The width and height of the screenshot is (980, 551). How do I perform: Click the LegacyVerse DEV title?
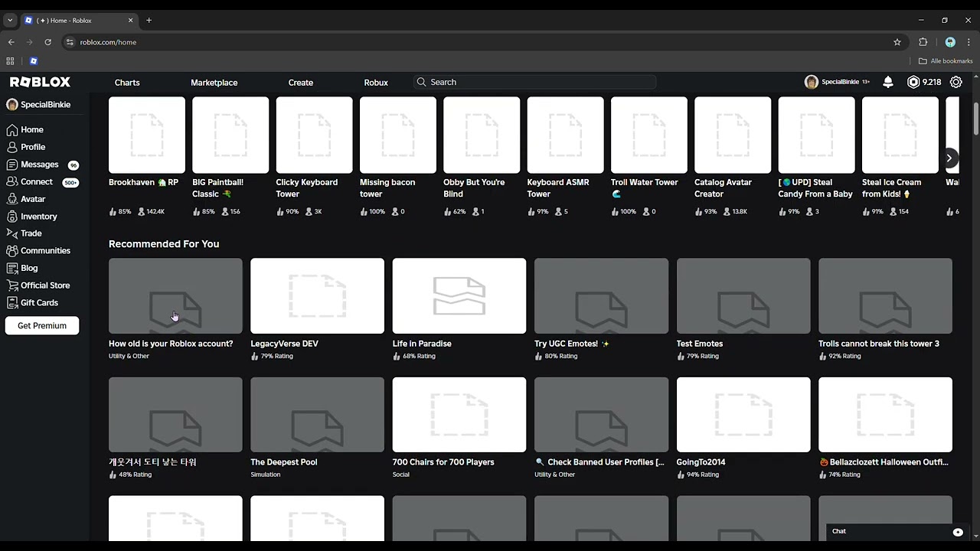[x=284, y=344]
